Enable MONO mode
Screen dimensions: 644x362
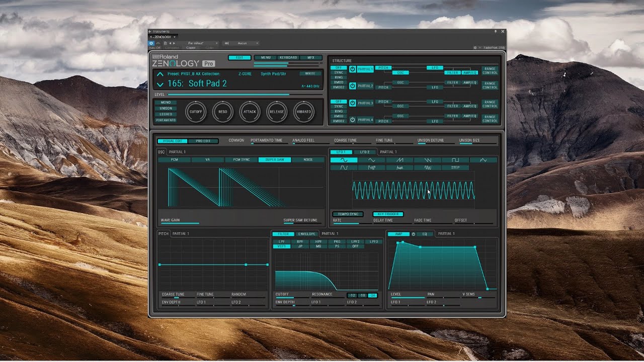pos(166,102)
